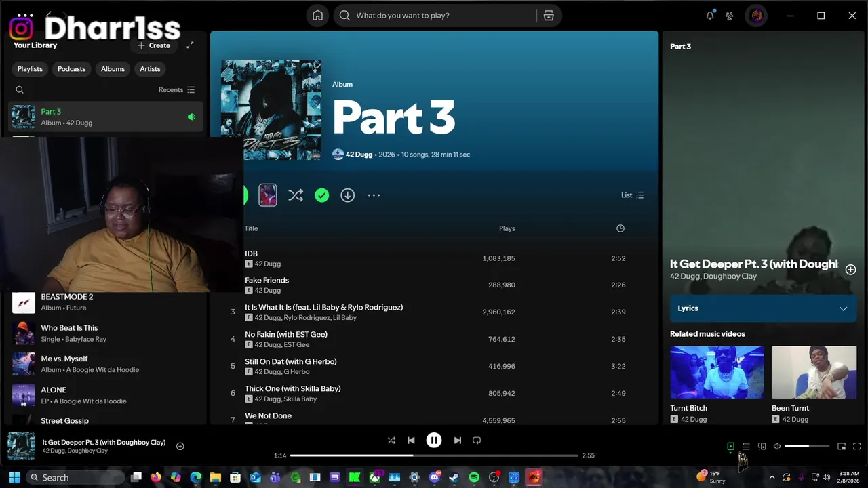Open Spotify icon in Windows taskbar

click(x=474, y=477)
